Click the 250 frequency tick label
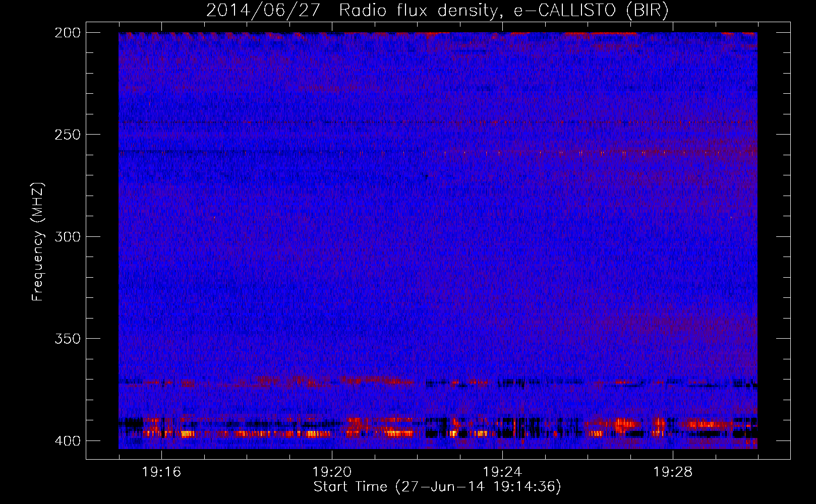 [67, 135]
